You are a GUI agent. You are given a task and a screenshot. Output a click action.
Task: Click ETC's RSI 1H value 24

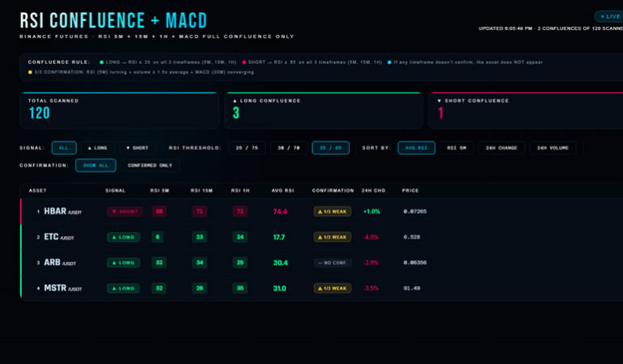pos(240,237)
